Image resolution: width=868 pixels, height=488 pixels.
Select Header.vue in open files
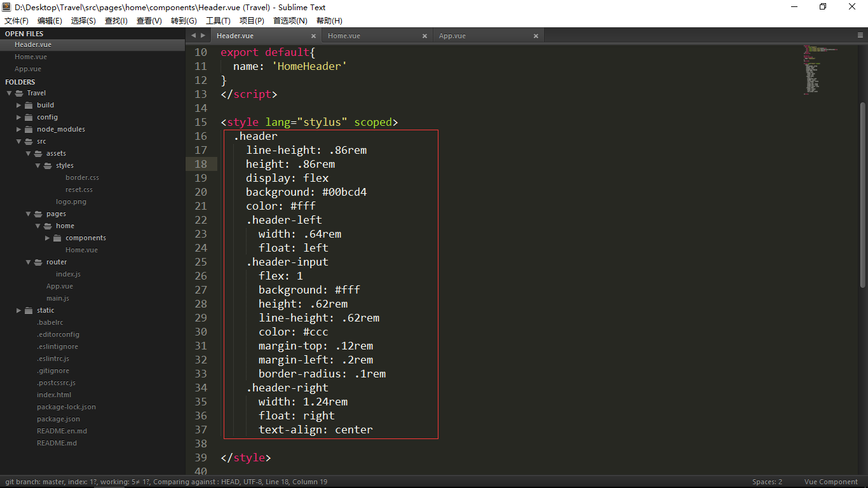pyautogui.click(x=33, y=44)
